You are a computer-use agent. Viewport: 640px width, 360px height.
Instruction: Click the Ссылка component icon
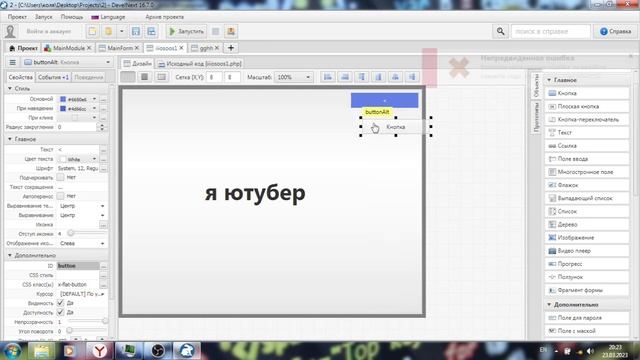pos(552,146)
